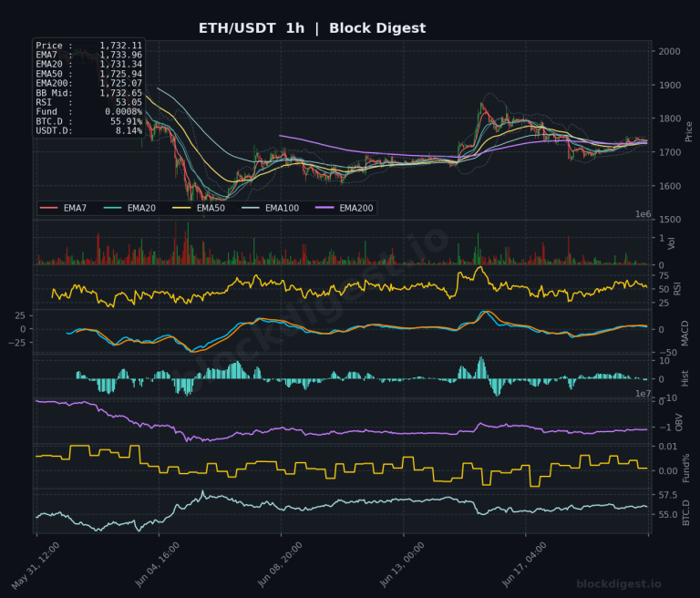Screen dimensions: 700x598
Task: Click the EMA7 value 1,733.96
Action: 120,55
